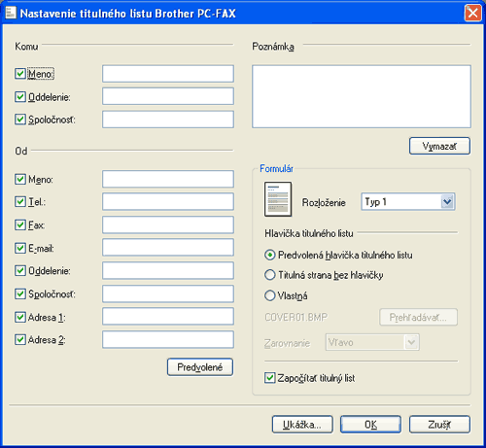Click the fax cover page title bar icon

(x=10, y=13)
